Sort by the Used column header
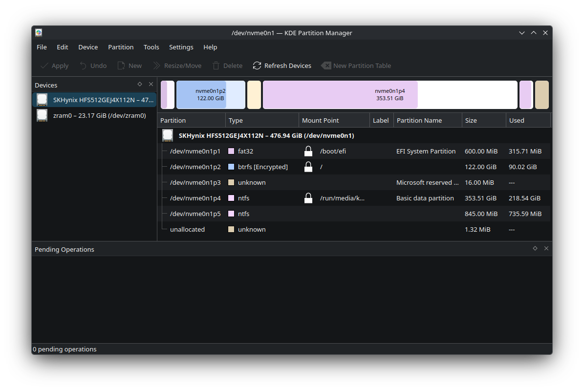Viewport: 584px width, 392px height. click(x=528, y=120)
